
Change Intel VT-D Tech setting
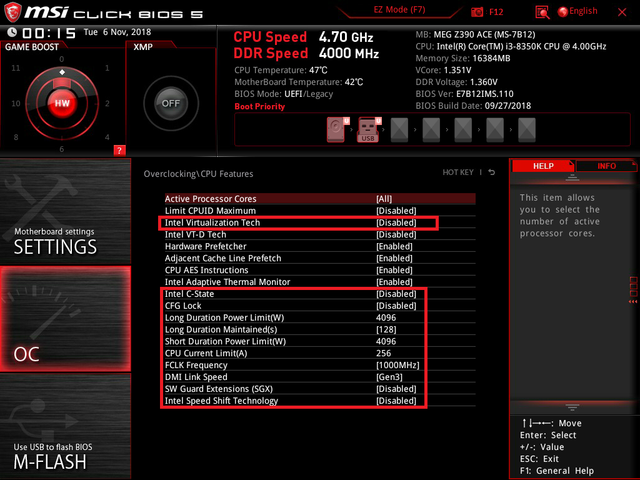320,234
